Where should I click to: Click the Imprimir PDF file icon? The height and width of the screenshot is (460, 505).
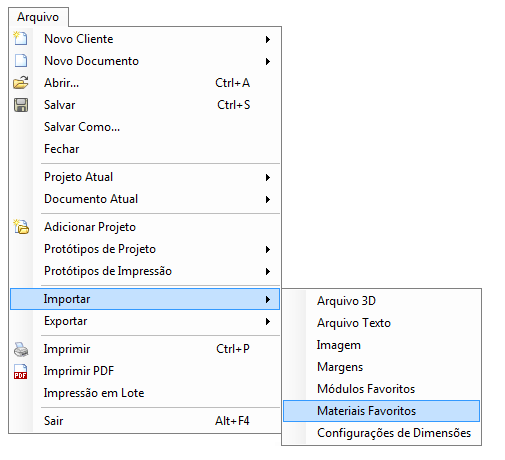pos(21,371)
